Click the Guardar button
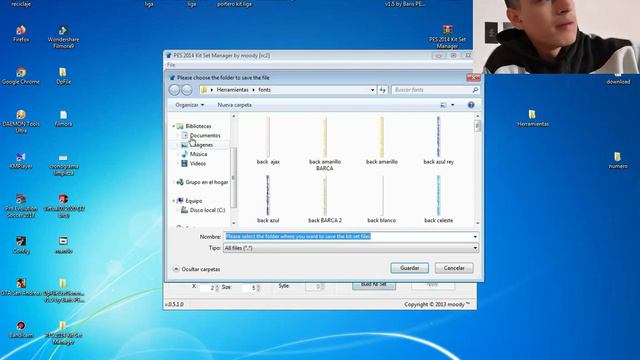 tap(409, 268)
